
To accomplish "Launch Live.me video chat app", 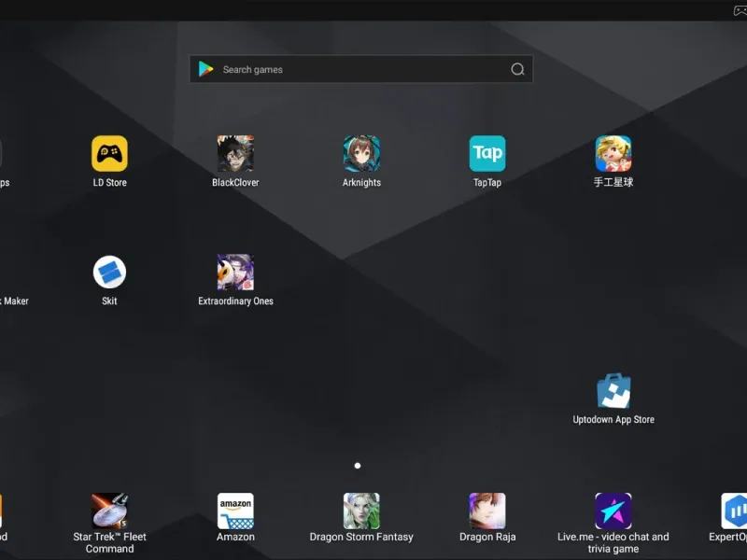I will tap(613, 511).
